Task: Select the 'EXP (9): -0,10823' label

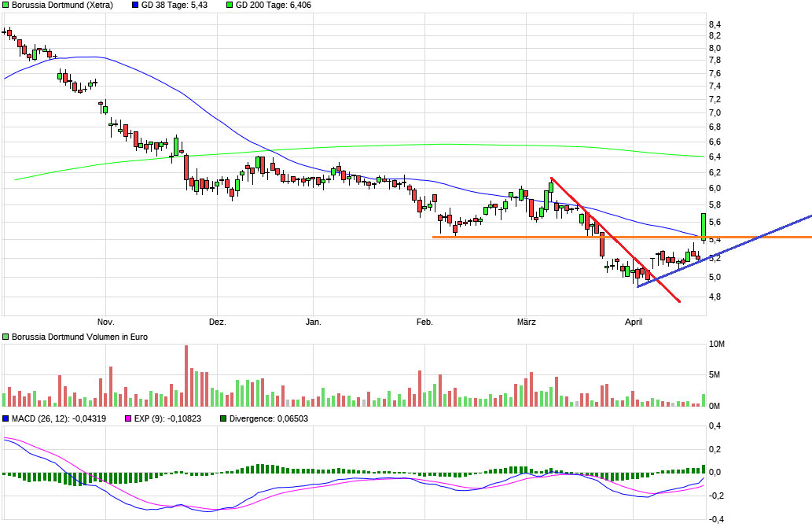Action: point(167,418)
